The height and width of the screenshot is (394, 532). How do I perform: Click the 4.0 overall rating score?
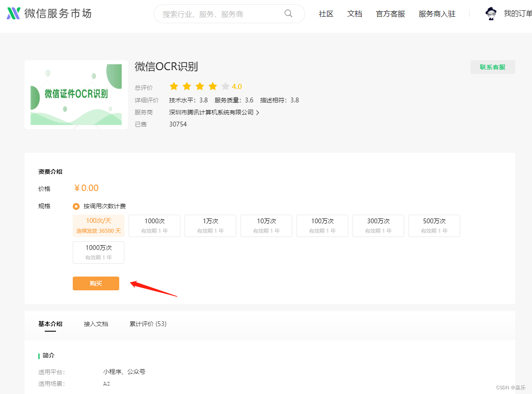(x=237, y=86)
